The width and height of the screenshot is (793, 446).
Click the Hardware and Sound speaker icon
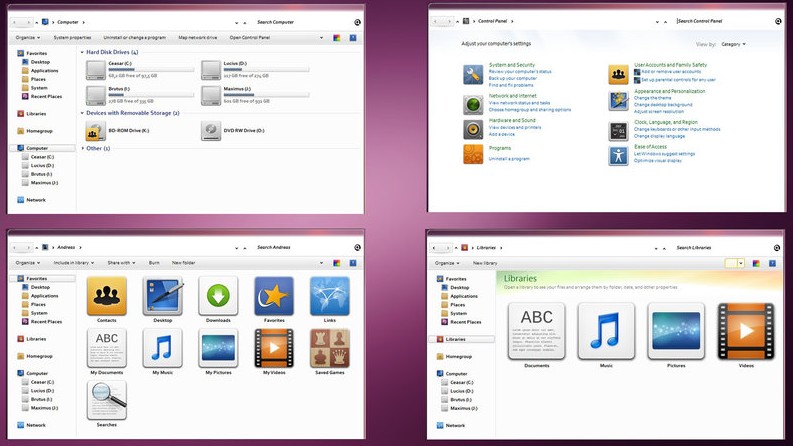coord(473,129)
